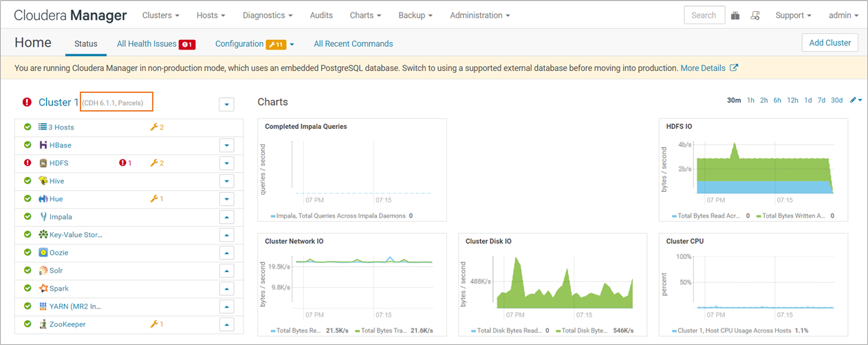
Task: Open the Parcels gift box icon
Action: point(735,15)
